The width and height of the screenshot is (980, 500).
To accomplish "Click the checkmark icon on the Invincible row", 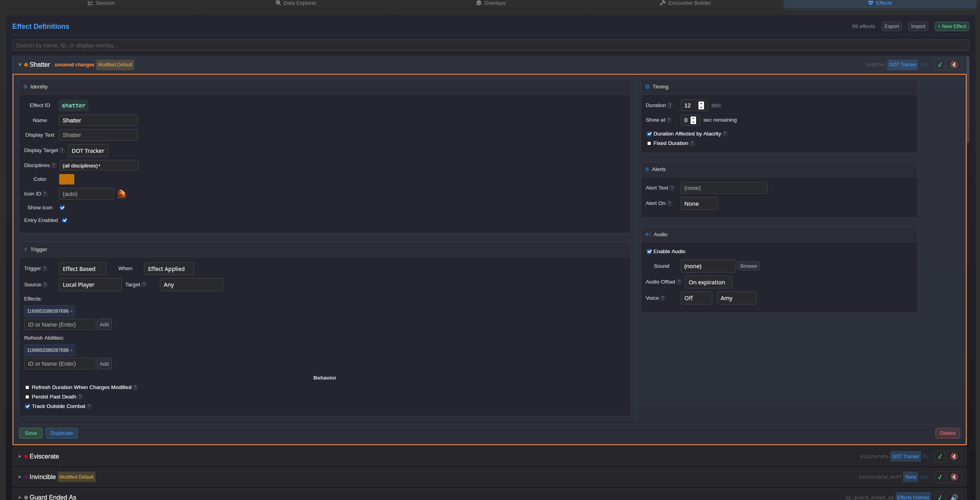I will coord(940,477).
